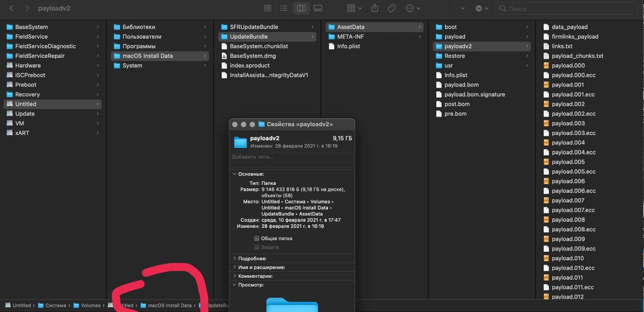Click the payload_chunks.txt file icon
The height and width of the screenshot is (312, 644).
pos(546,56)
